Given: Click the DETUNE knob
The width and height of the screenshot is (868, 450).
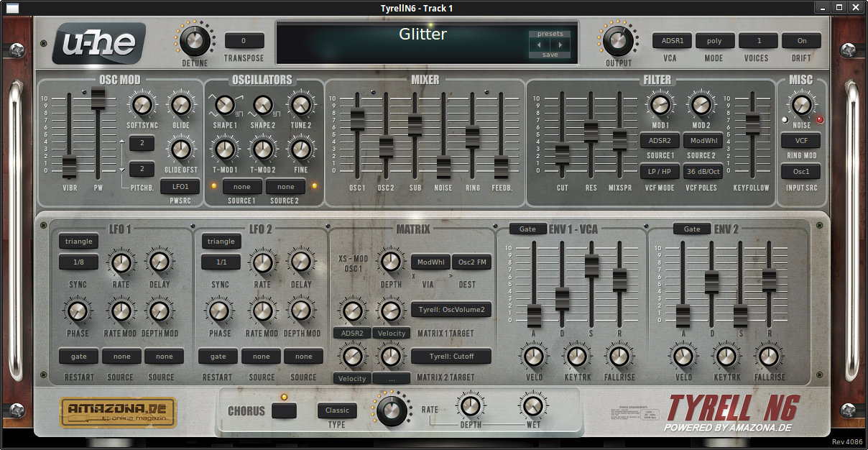Looking at the screenshot, I should click(194, 41).
